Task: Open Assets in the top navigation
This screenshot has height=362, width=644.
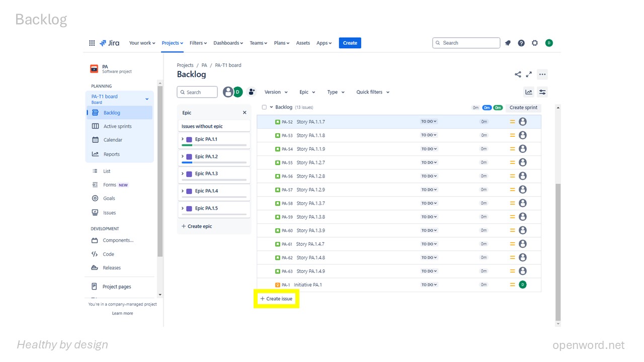Action: [303, 43]
